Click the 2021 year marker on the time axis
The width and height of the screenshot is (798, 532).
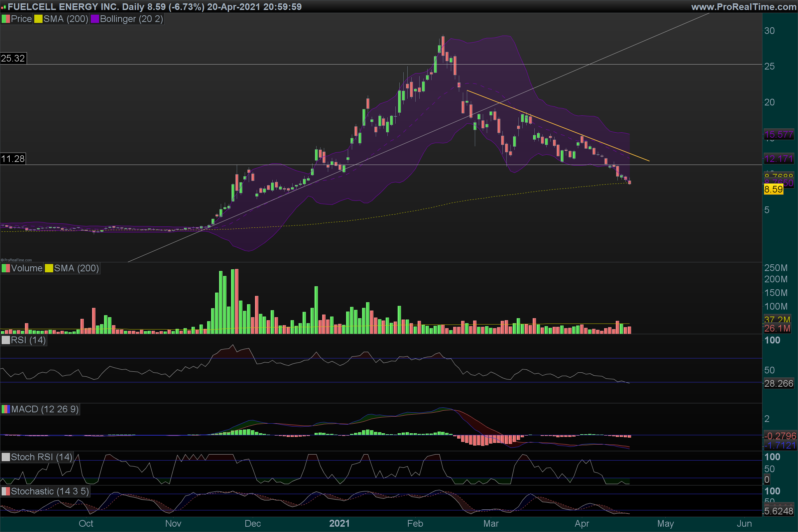pos(339,523)
